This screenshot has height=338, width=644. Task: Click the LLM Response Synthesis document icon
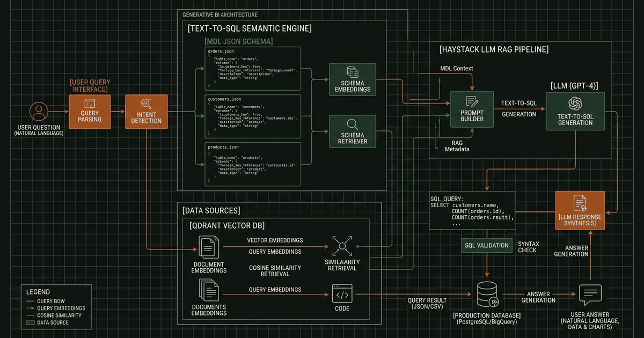580,203
